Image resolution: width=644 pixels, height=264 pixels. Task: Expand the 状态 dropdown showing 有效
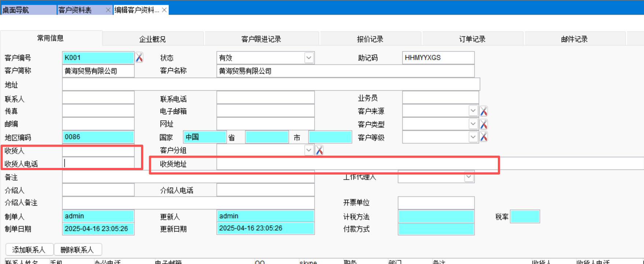pos(309,58)
